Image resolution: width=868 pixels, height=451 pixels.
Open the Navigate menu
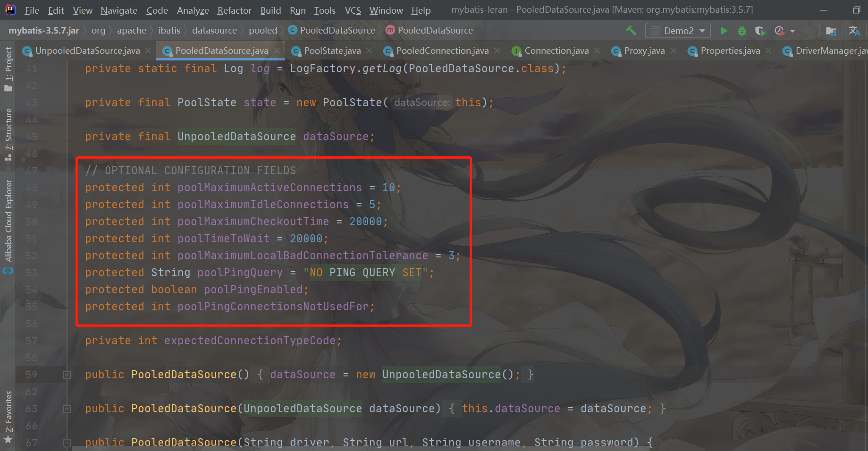119,10
